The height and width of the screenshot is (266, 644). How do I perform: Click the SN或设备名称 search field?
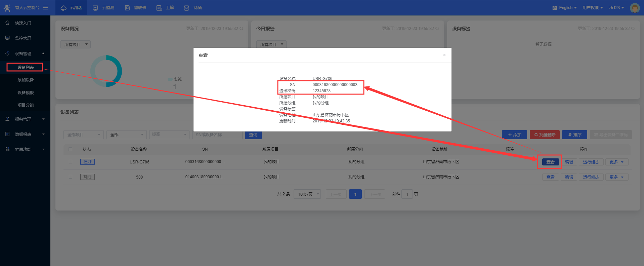(x=217, y=135)
